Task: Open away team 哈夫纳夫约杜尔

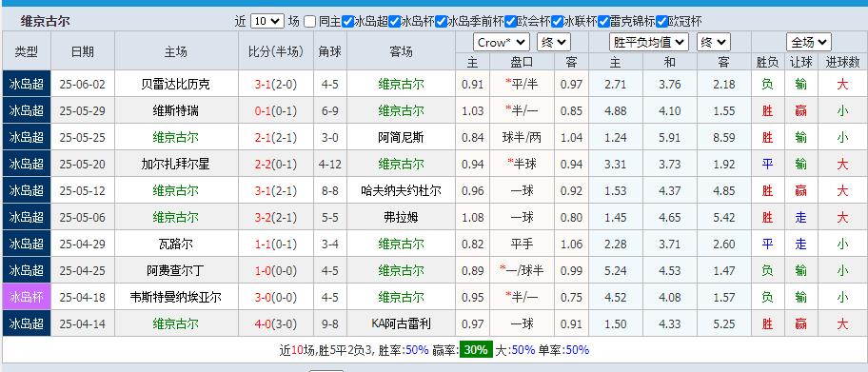Action: point(401,190)
